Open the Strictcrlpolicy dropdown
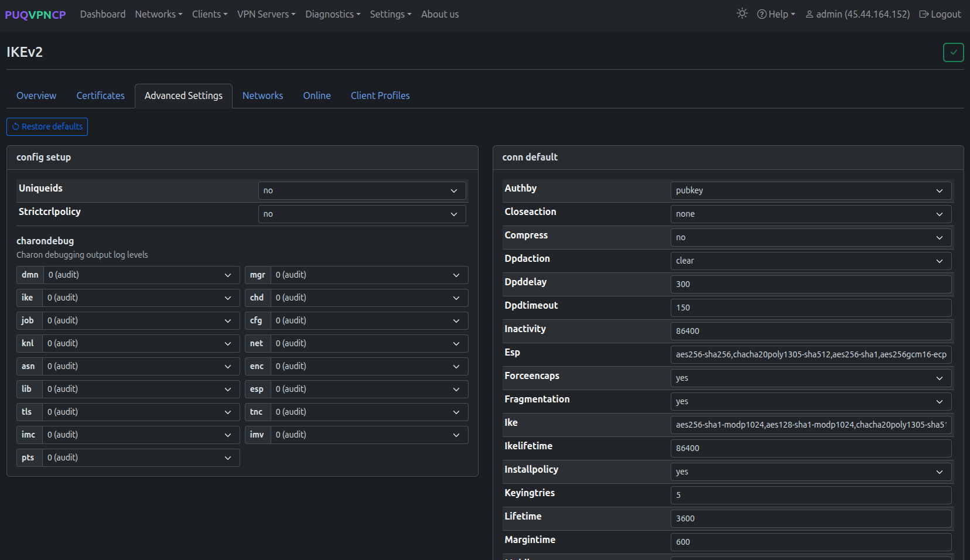The width and height of the screenshot is (970, 560). point(362,214)
